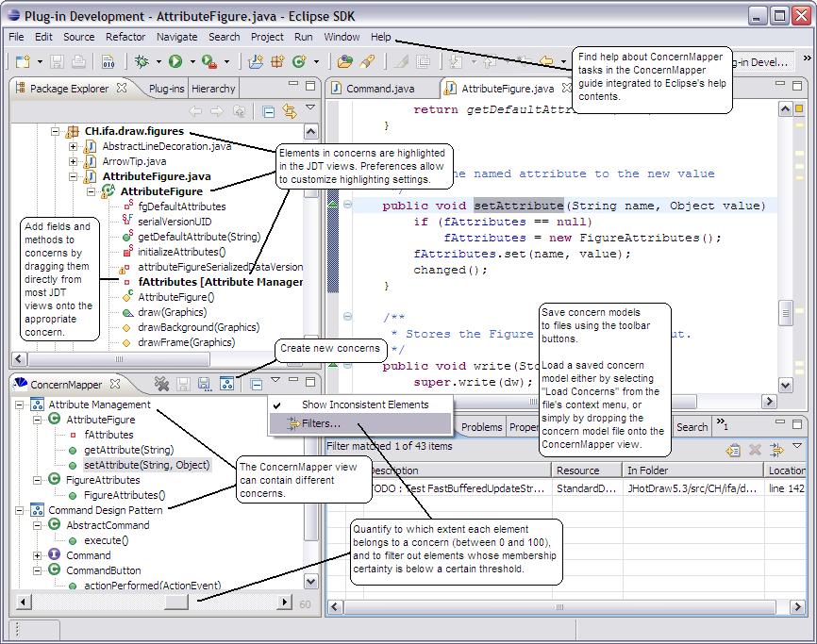Click the Print toolbar icon
Image resolution: width=817 pixels, height=644 pixels.
[x=78, y=62]
